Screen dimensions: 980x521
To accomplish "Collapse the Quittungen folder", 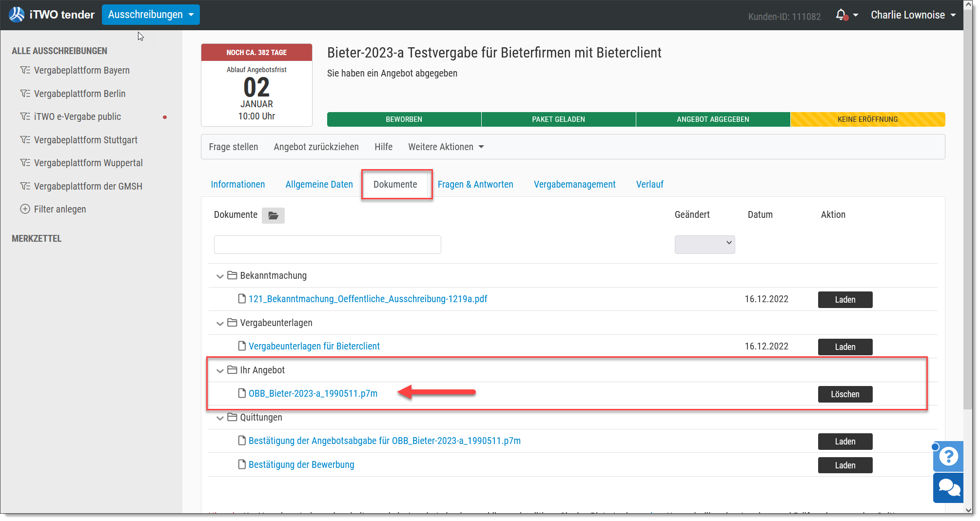I will [x=220, y=418].
